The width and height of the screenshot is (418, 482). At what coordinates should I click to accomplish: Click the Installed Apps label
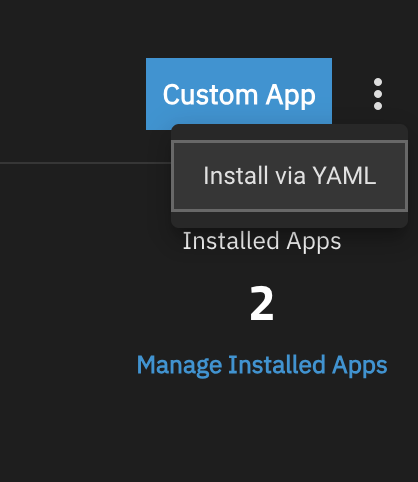[262, 241]
